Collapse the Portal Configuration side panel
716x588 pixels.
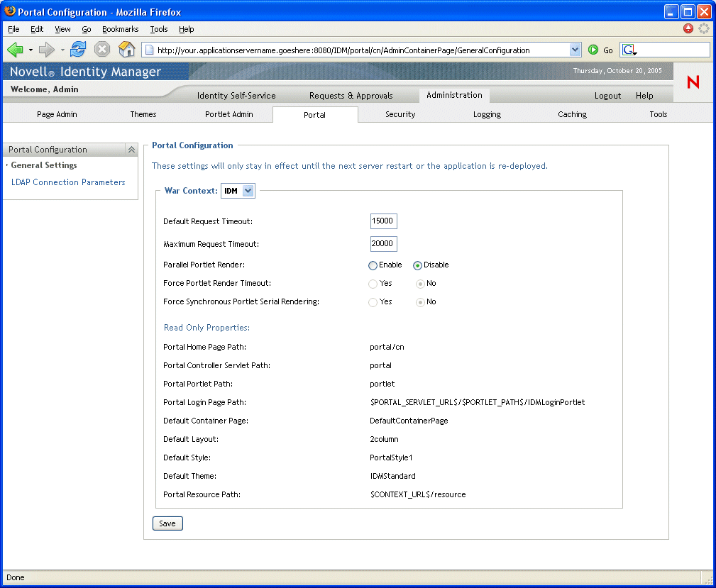[131, 150]
